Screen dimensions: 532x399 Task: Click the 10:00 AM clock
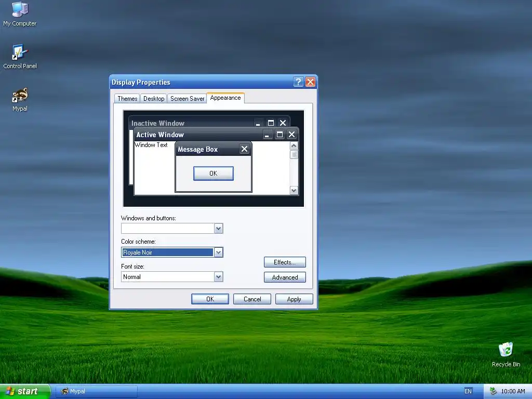(513, 391)
